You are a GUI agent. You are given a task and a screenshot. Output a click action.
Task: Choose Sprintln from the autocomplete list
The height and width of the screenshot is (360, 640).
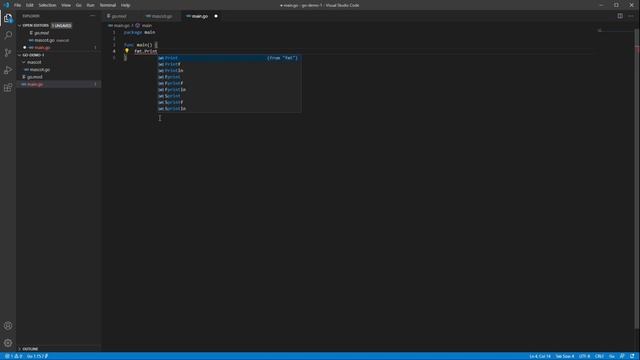point(229,109)
